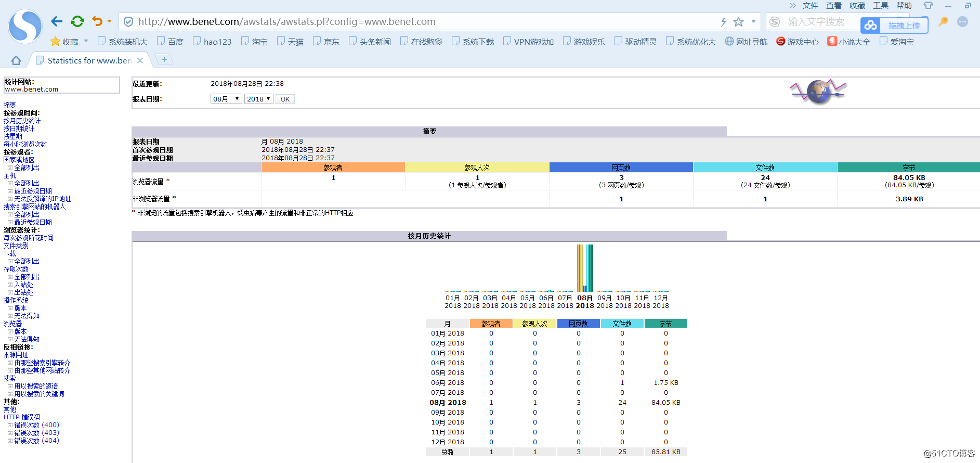Open the month dropdown showing 08月
The image size is (980, 463).
click(x=226, y=99)
